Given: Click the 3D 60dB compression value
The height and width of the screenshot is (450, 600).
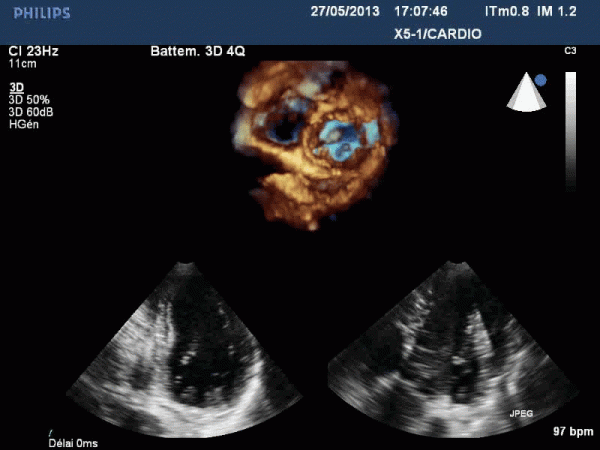Looking at the screenshot, I should [x=31, y=112].
